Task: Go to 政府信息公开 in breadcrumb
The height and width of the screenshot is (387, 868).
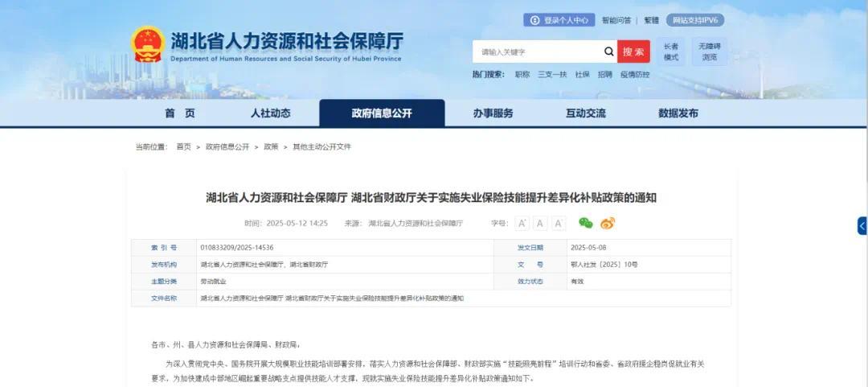Action: coord(227,147)
